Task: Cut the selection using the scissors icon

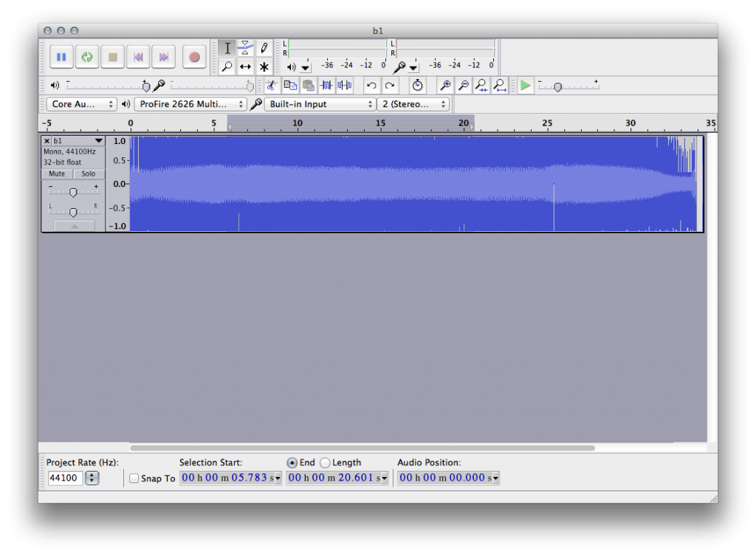Action: pyautogui.click(x=272, y=85)
